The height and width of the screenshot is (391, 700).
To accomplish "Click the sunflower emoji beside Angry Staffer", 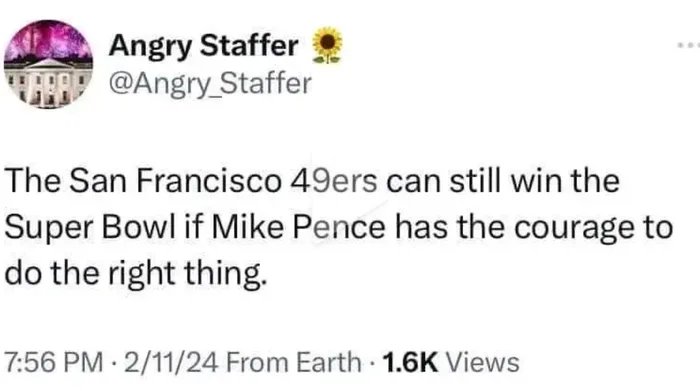I will [328, 45].
